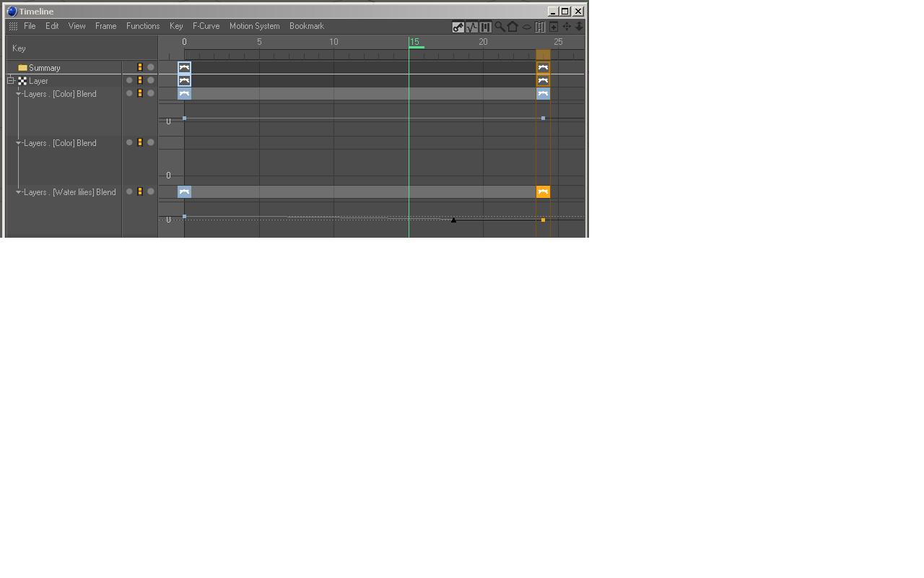Click the four-arrow move view icon
Image resolution: width=924 pixels, height=578 pixels.
click(x=567, y=27)
